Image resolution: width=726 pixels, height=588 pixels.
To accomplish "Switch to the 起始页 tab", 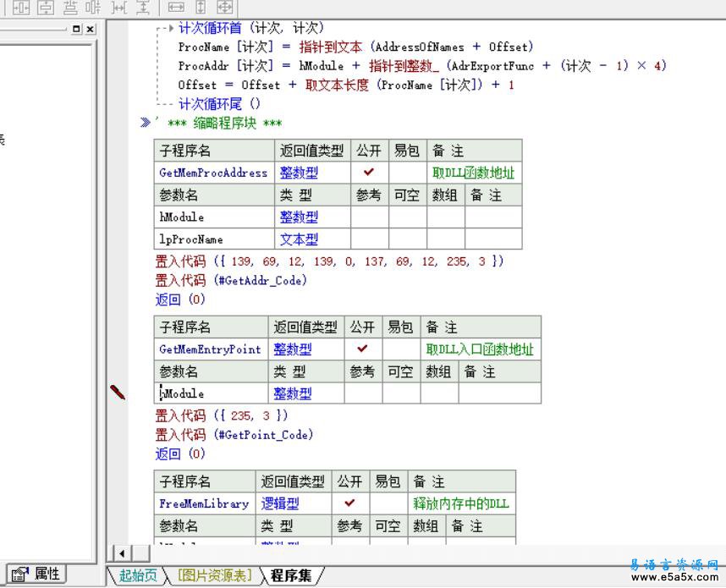I will point(138,575).
